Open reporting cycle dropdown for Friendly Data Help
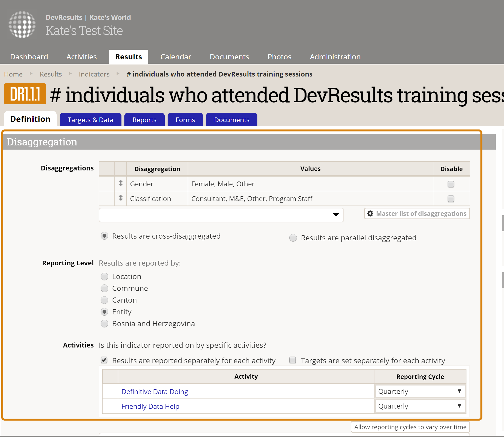Viewport: 504px width, 437px height. click(x=420, y=406)
